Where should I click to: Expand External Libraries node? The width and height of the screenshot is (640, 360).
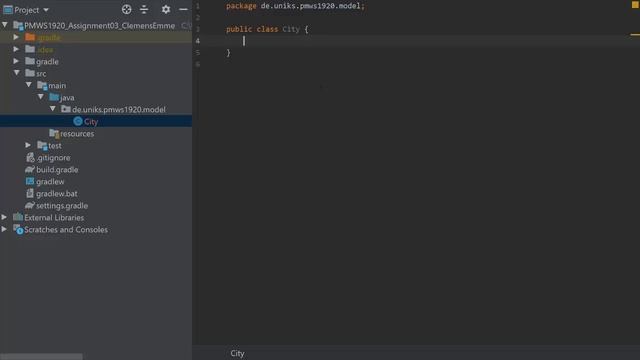(x=4, y=217)
